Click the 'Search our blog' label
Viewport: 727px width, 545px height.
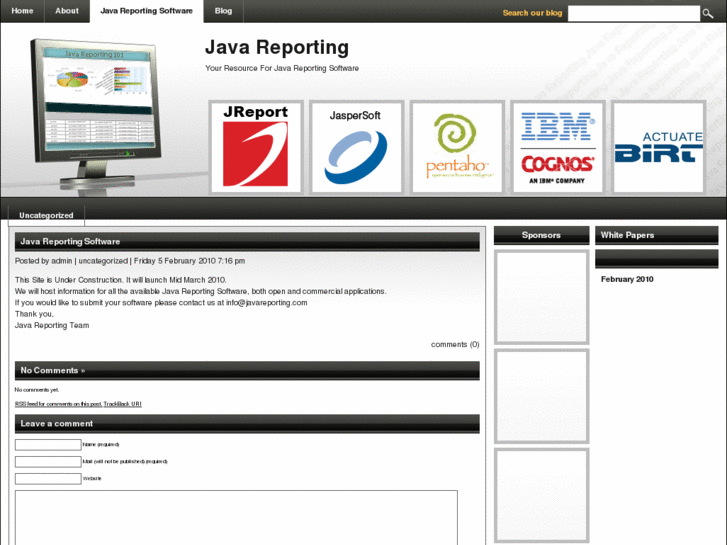click(x=532, y=13)
